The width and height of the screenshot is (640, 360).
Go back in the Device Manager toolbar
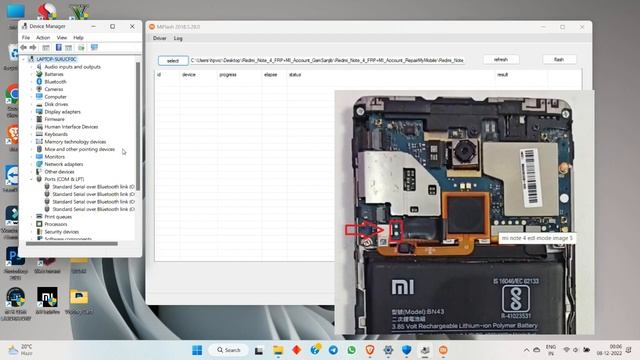[24, 48]
